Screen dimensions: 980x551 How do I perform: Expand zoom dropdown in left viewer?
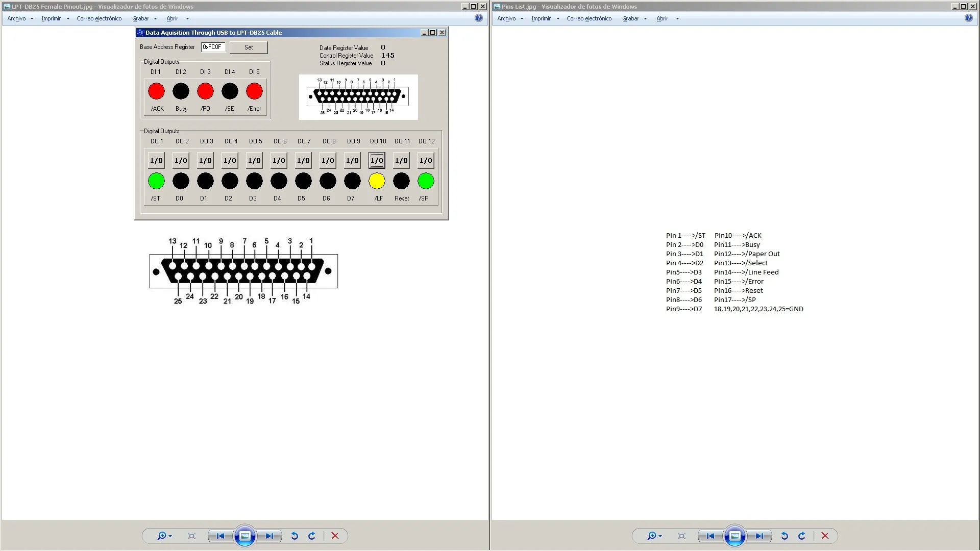coord(170,536)
